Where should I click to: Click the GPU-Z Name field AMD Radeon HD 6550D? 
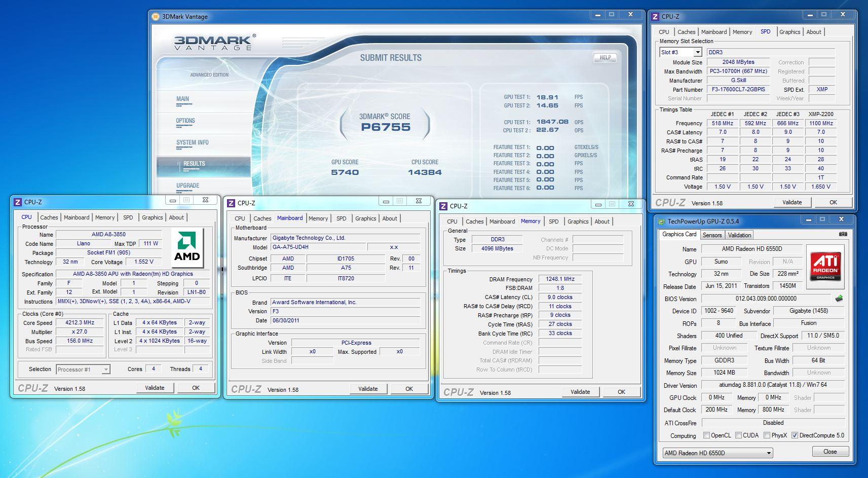[752, 249]
